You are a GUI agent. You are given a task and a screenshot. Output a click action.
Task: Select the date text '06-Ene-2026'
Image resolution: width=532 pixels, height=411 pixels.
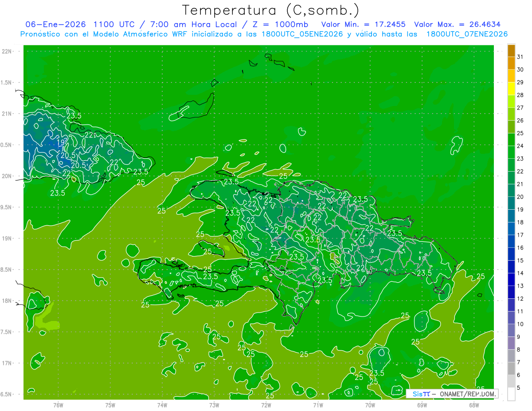[x=55, y=24]
